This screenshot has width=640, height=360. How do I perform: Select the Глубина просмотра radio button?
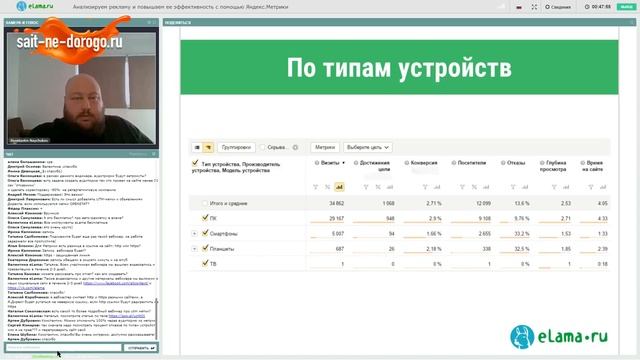(542, 163)
